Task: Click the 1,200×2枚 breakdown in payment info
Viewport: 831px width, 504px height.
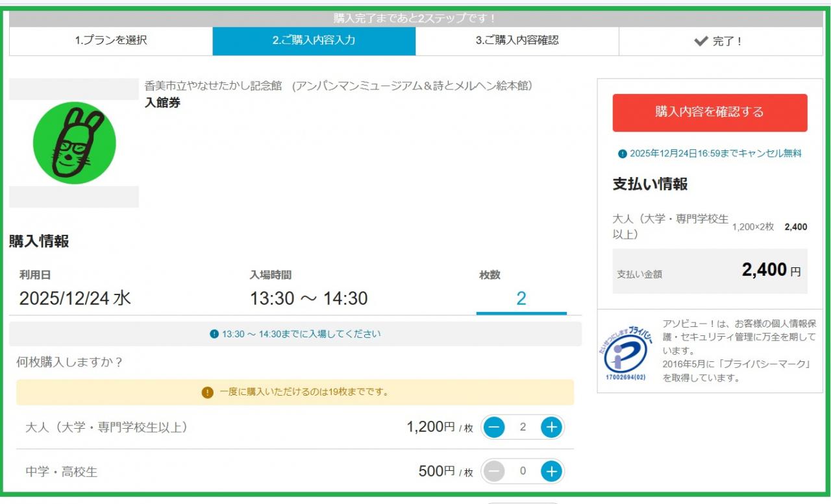Action: [753, 227]
